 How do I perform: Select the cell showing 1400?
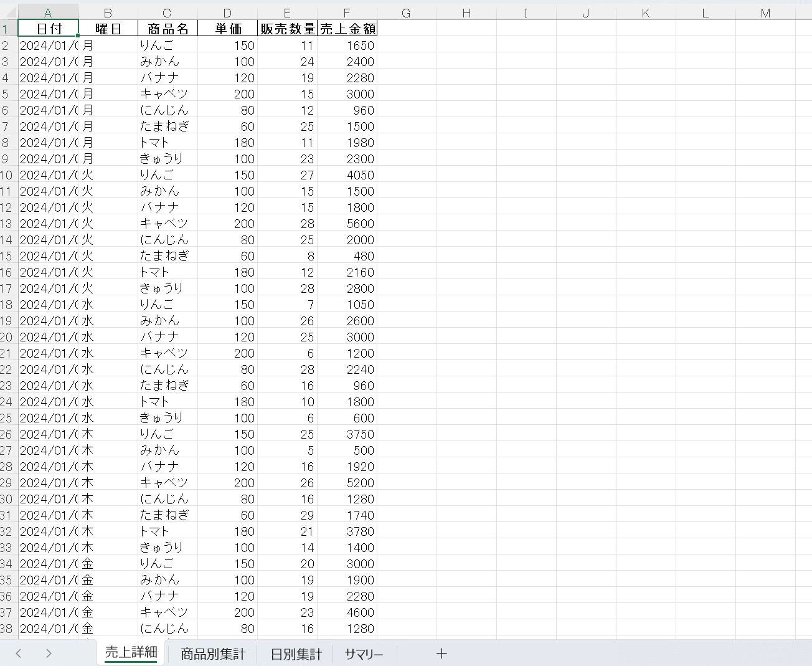coord(347,548)
